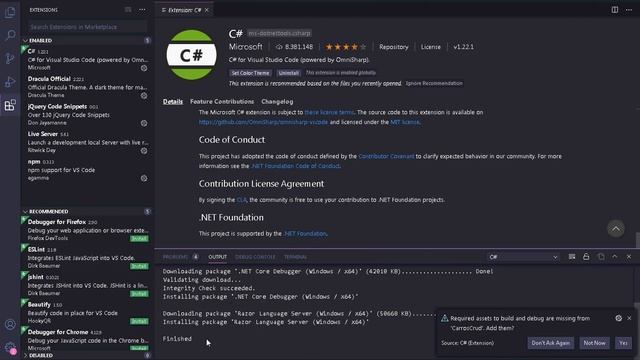
Task: Click the C# extension logo
Action: pos(191,55)
